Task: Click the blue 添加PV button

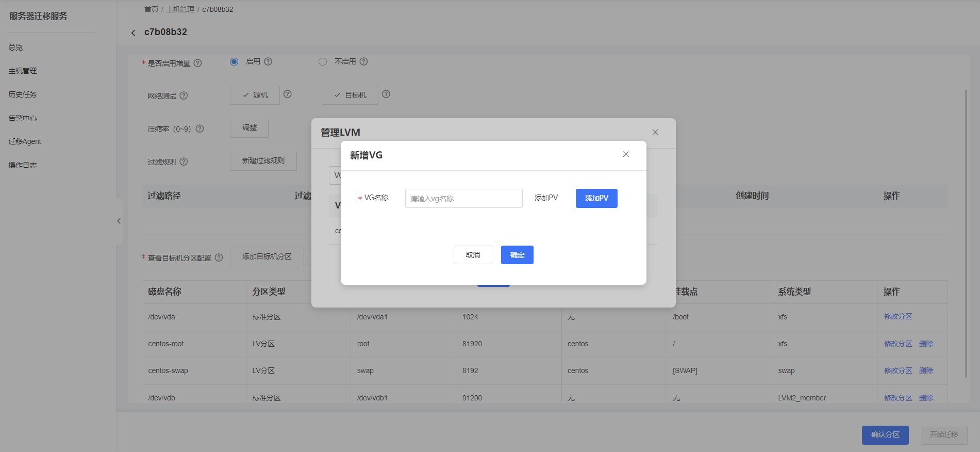Action: (596, 198)
